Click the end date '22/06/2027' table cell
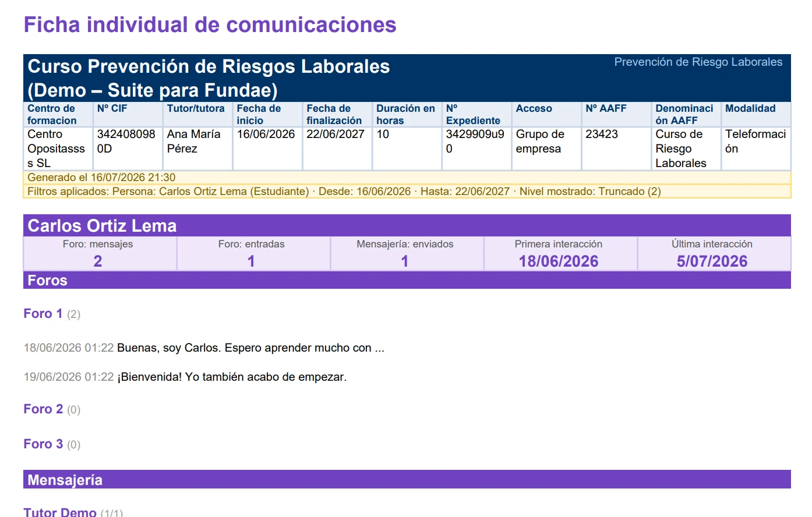Image resolution: width=812 pixels, height=517 pixels. 337,148
